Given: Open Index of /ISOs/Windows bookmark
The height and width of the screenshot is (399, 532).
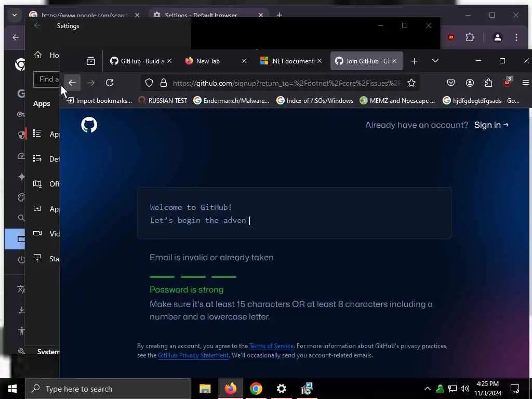Looking at the screenshot, I should click(315, 100).
